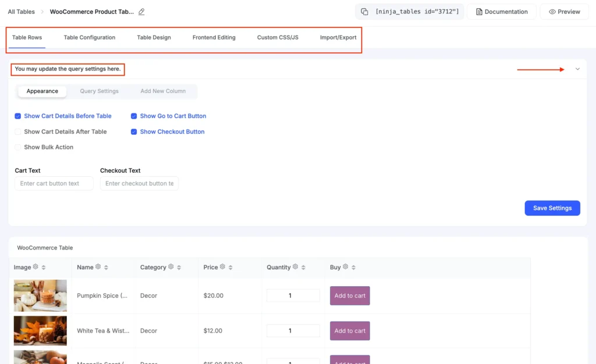Click the Cart Text input field
Screen dimensions: 596x364
pos(54,184)
